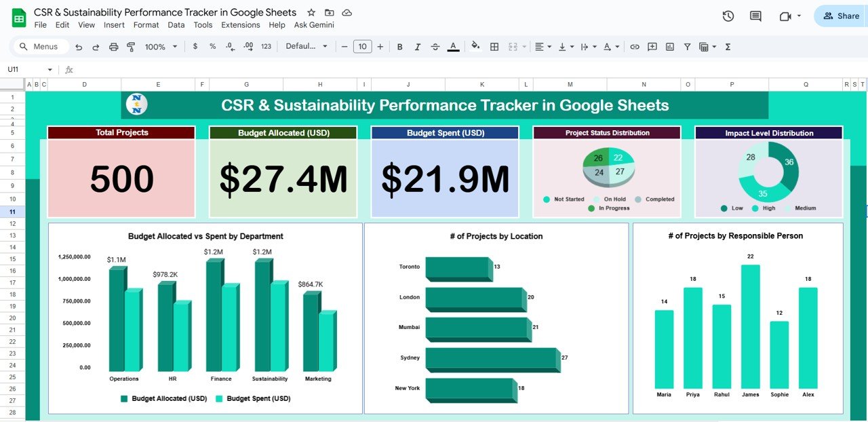
Task: Open version history via the clock icon
Action: click(x=728, y=15)
